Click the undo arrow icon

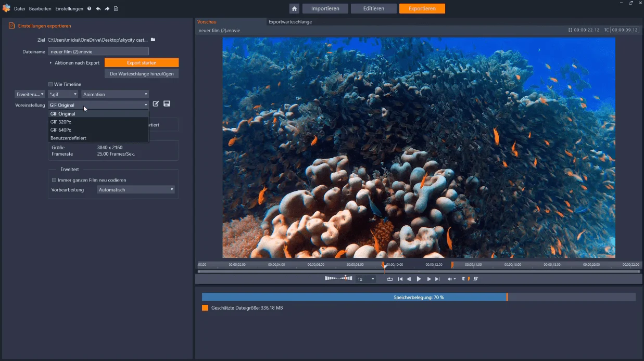click(x=98, y=9)
